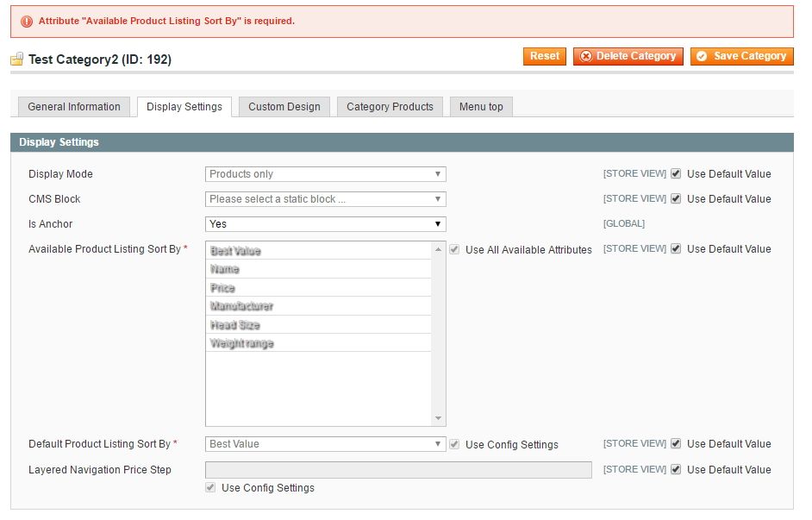This screenshot has height=520, width=812.
Task: Expand the Default Product Listing Sort By dropdown
Action: pos(325,444)
